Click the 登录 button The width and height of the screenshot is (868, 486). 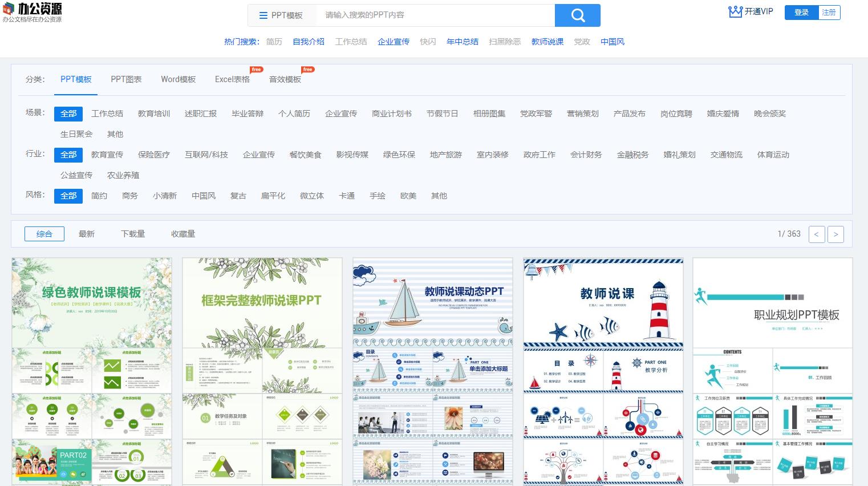(x=801, y=12)
